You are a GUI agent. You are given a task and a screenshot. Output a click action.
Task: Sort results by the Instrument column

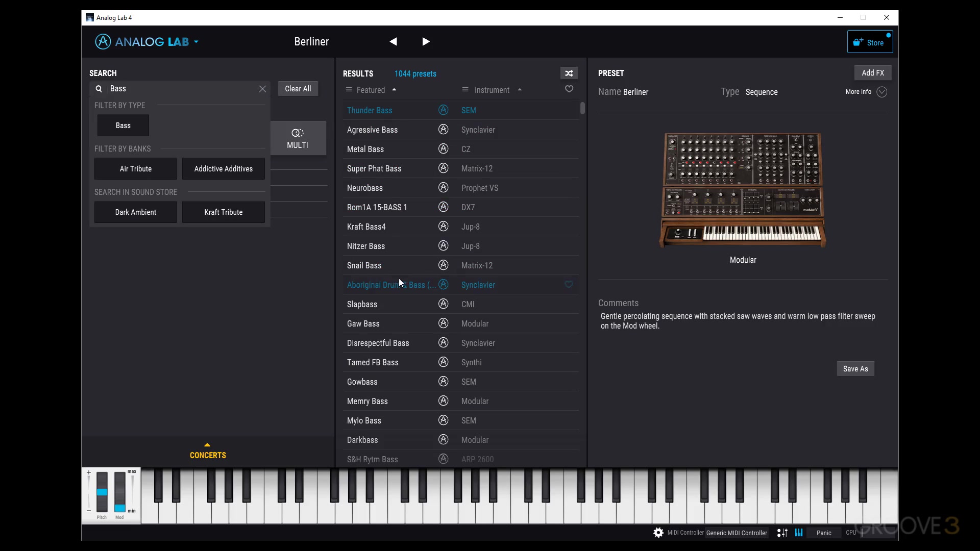point(493,90)
